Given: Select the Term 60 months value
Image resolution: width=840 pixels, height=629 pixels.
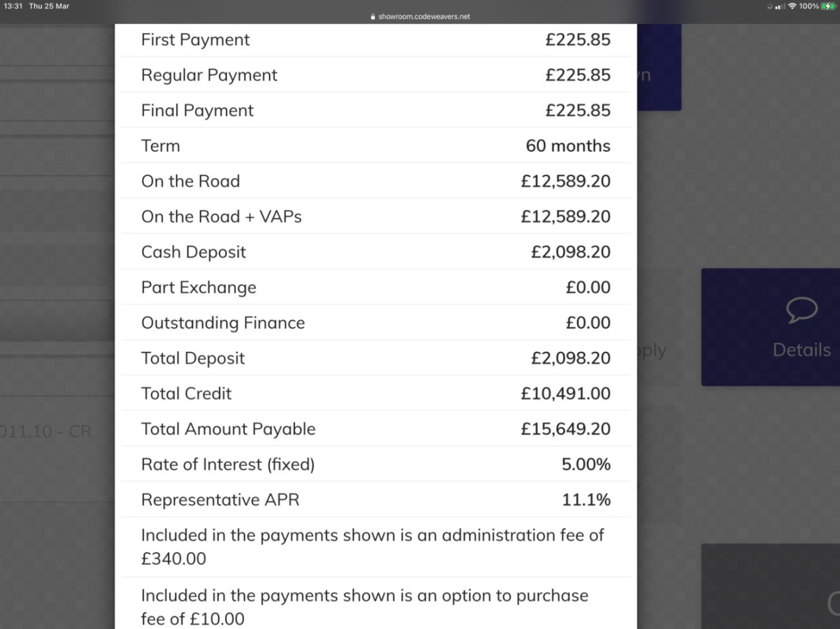Looking at the screenshot, I should pyautogui.click(x=568, y=146).
